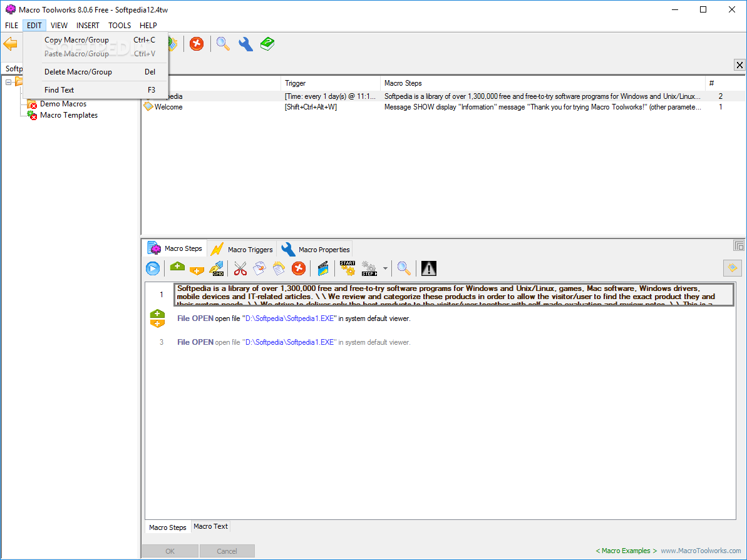Open the blue wrench settings icon in main toolbar

(245, 44)
